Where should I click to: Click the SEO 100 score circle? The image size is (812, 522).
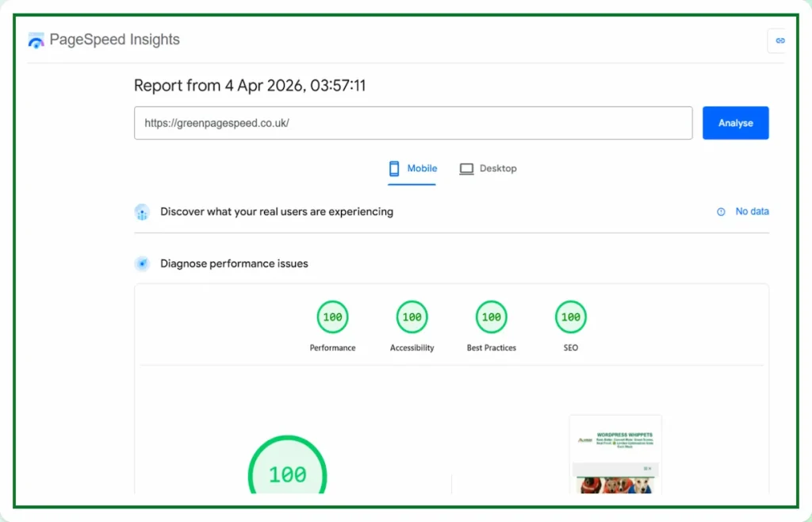point(570,316)
